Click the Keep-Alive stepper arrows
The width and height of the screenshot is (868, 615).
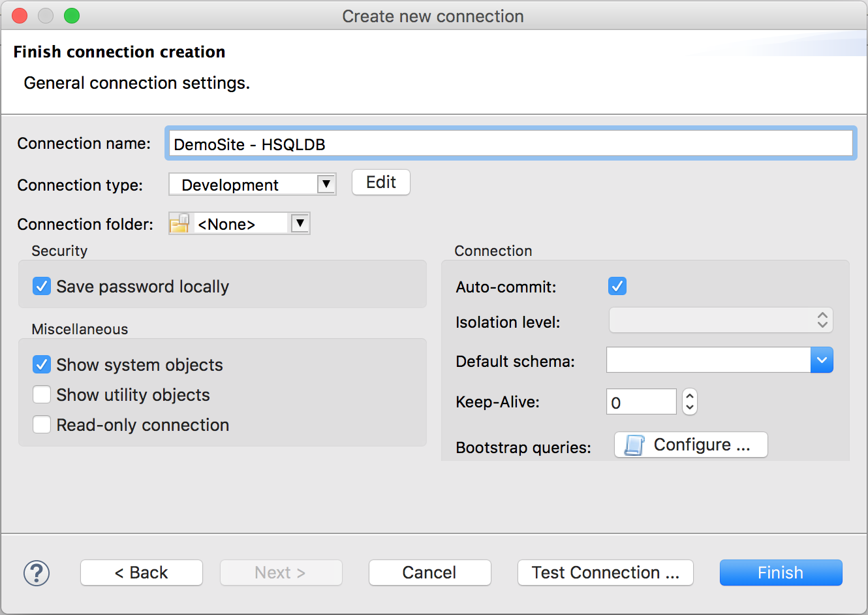690,402
